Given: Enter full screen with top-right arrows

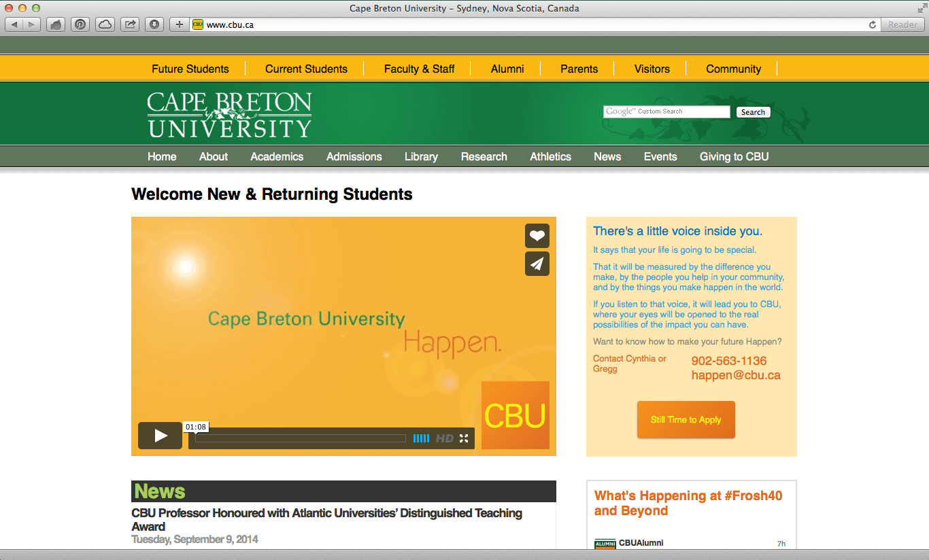Looking at the screenshot, I should [922, 8].
